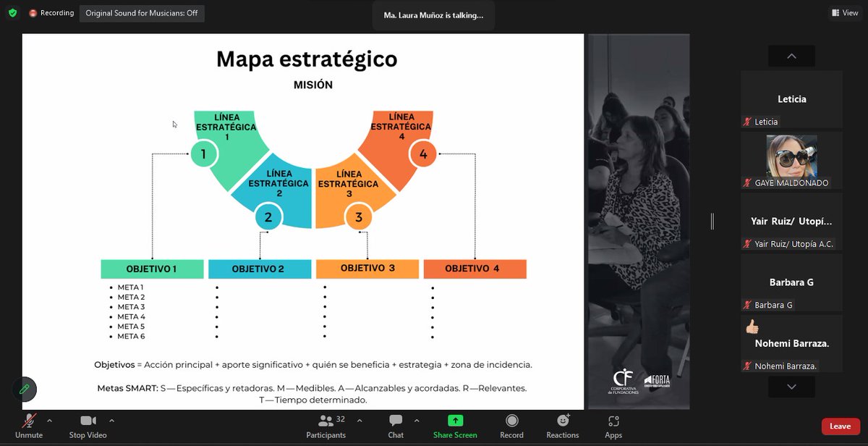Click the FORTA logo
868x446 pixels.
click(x=657, y=381)
